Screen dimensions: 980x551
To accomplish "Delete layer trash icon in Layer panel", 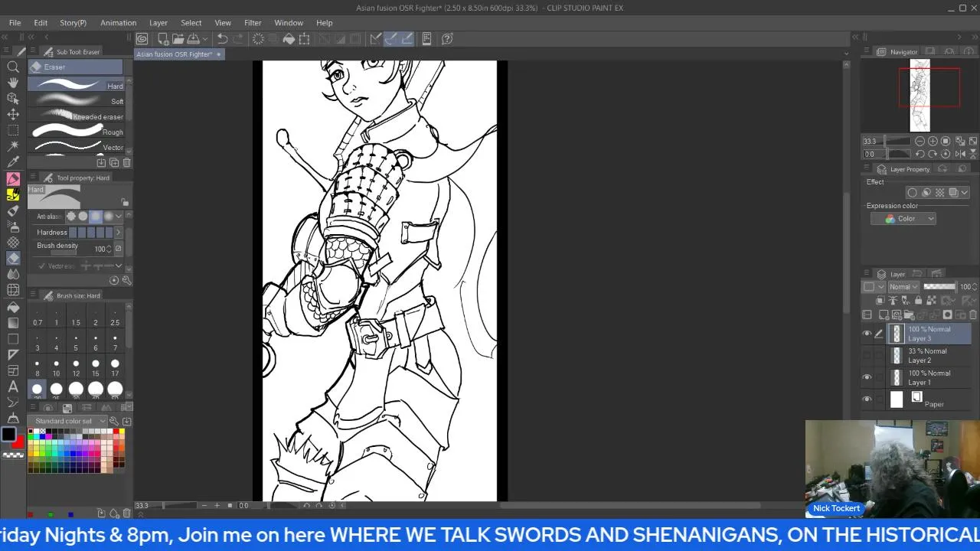I will click(x=973, y=315).
